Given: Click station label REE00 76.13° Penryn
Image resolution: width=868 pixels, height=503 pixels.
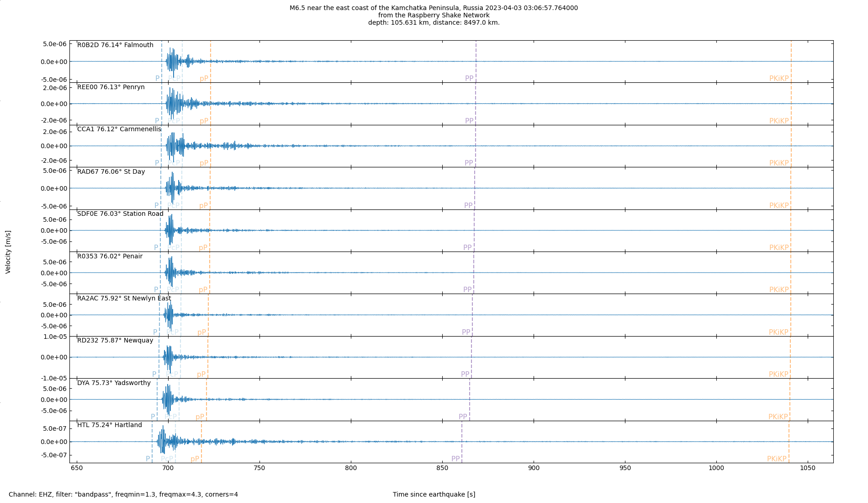Looking at the screenshot, I should (111, 87).
